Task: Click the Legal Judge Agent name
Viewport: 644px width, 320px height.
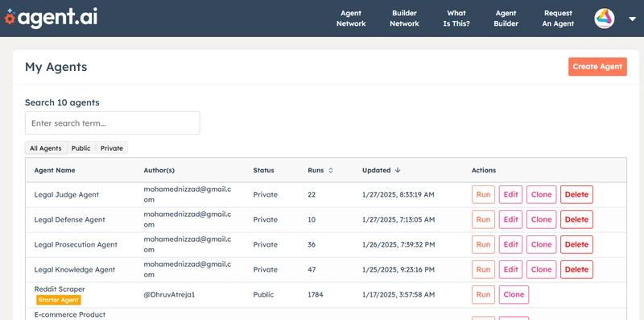Action: coord(67,194)
